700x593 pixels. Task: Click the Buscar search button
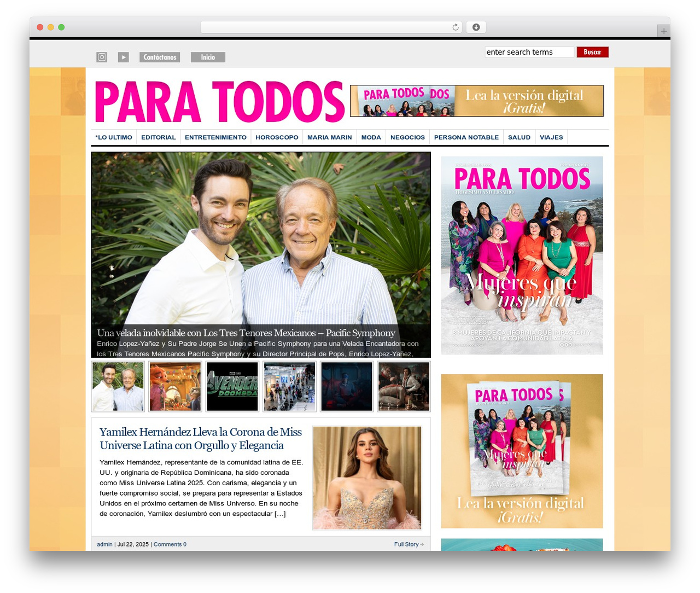coord(592,52)
